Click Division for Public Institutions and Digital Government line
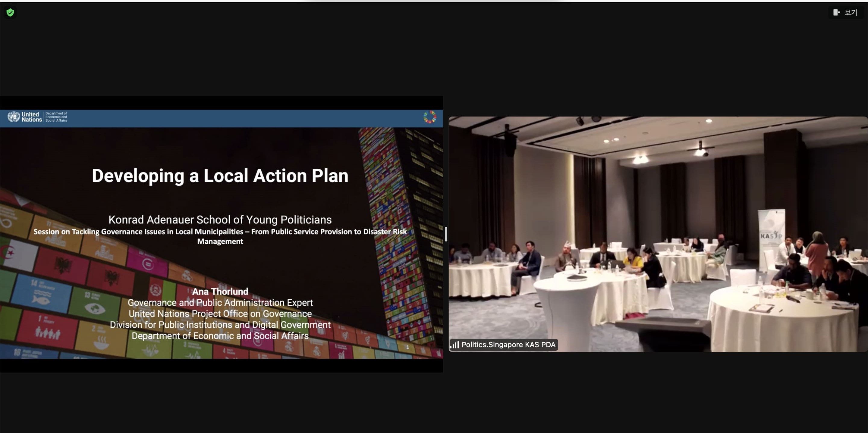868x433 pixels. click(220, 325)
